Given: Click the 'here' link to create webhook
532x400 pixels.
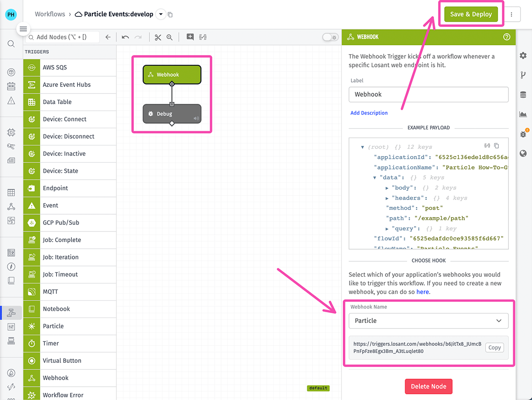Looking at the screenshot, I should 422,292.
